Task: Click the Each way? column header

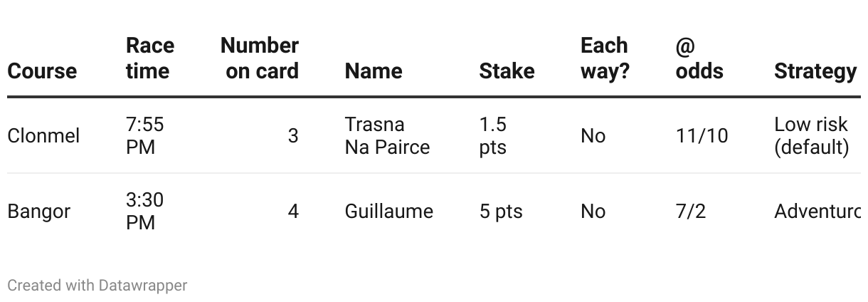Action: [605, 58]
